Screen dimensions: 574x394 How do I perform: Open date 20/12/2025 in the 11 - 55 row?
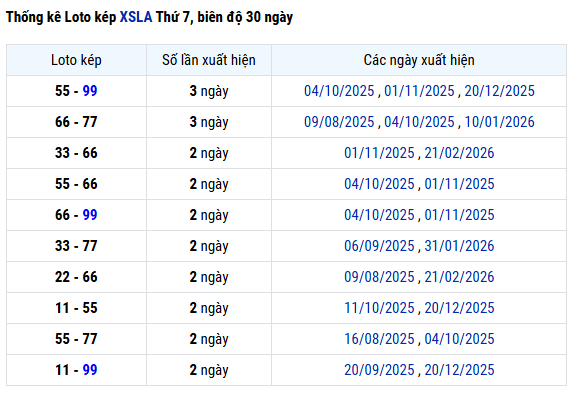click(x=459, y=308)
